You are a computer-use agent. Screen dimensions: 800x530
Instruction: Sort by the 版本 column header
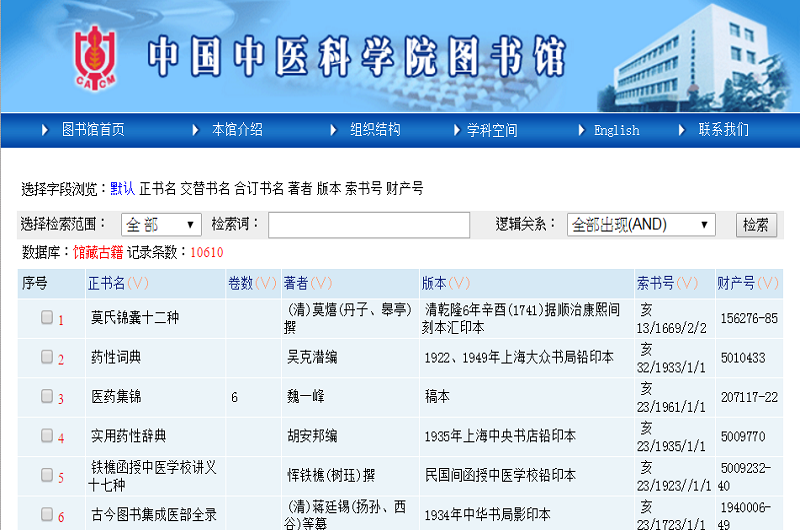(x=434, y=283)
